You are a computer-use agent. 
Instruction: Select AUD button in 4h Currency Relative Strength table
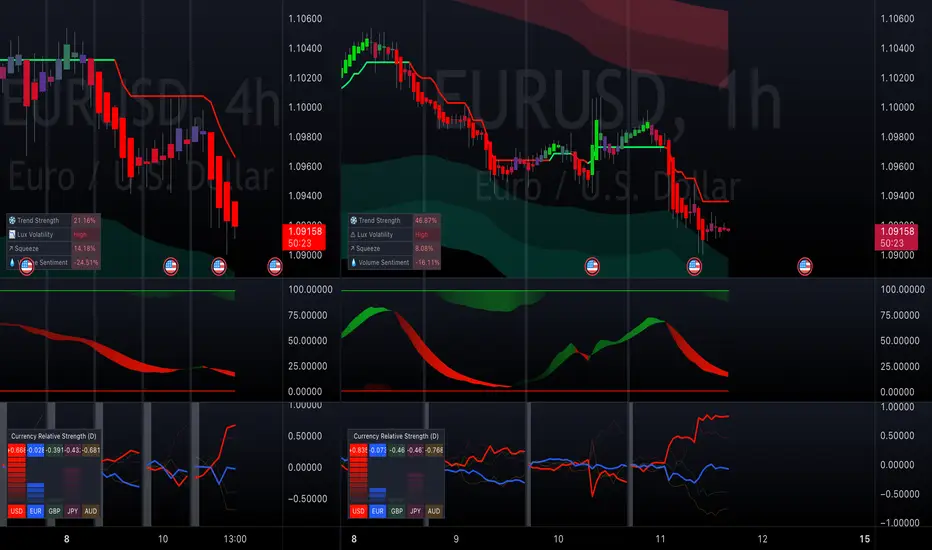point(90,511)
